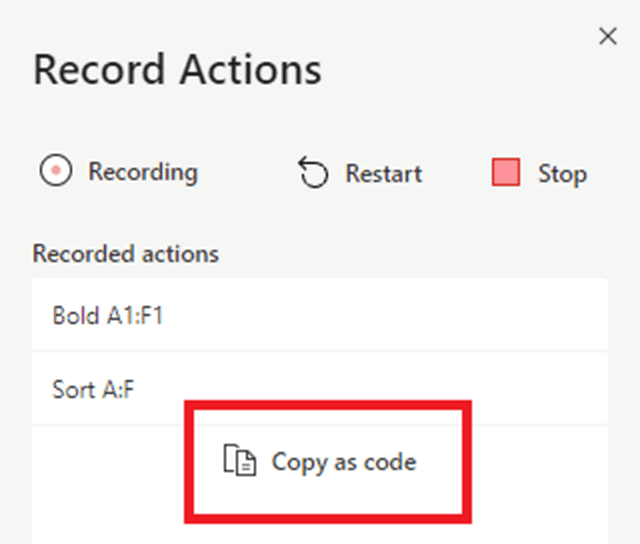
Task: Click the "Recorded actions" section heading
Action: tap(126, 254)
